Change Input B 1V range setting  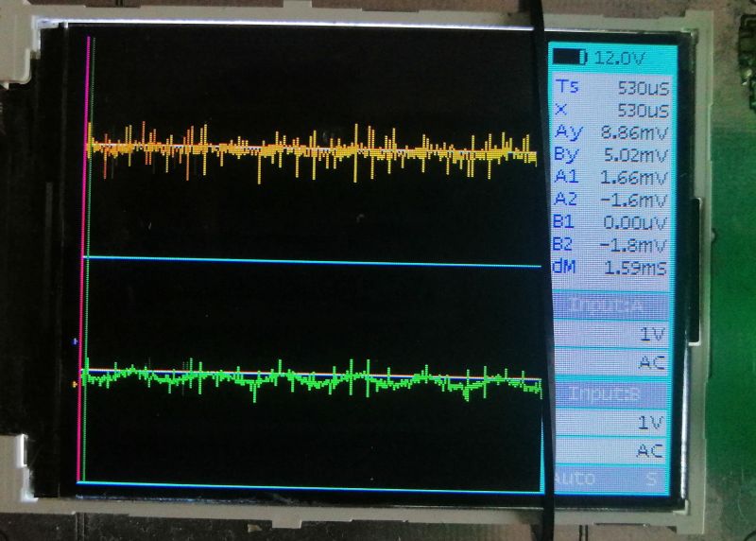coord(611,422)
